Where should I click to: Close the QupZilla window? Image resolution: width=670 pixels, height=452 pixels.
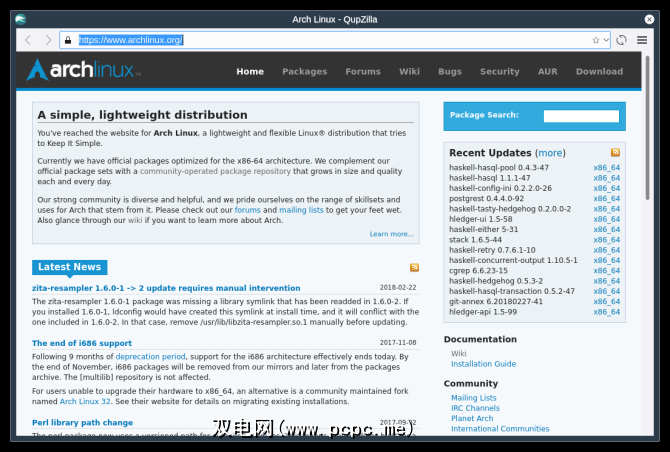pyautogui.click(x=649, y=19)
